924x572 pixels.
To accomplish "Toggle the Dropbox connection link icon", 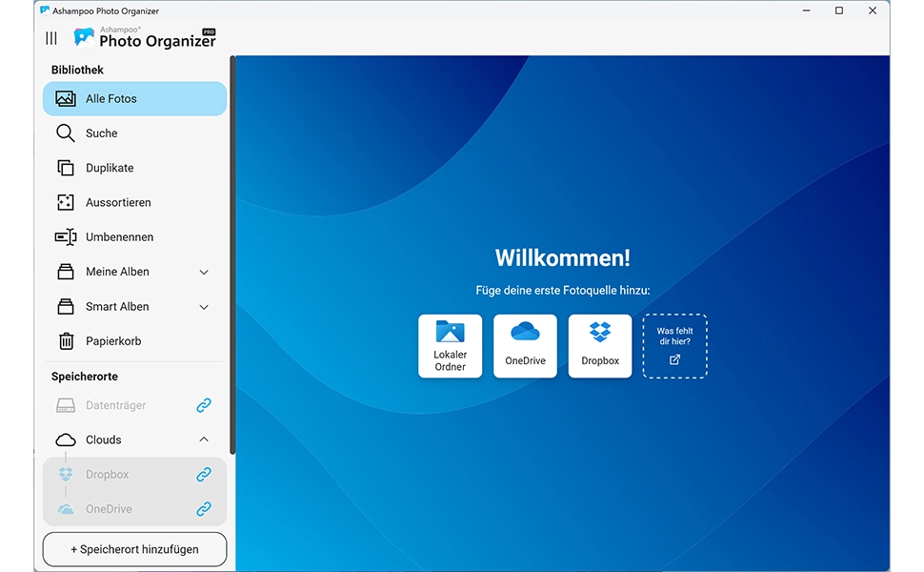I will 203,474.
